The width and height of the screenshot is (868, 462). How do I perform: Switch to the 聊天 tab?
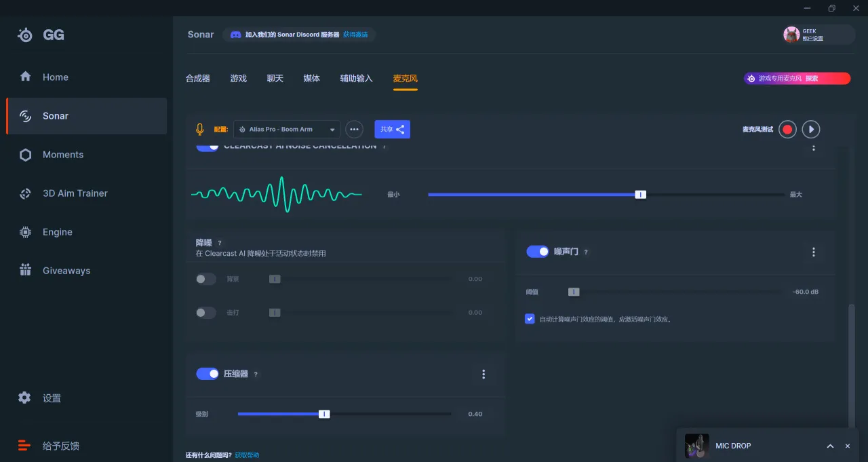[x=275, y=79]
